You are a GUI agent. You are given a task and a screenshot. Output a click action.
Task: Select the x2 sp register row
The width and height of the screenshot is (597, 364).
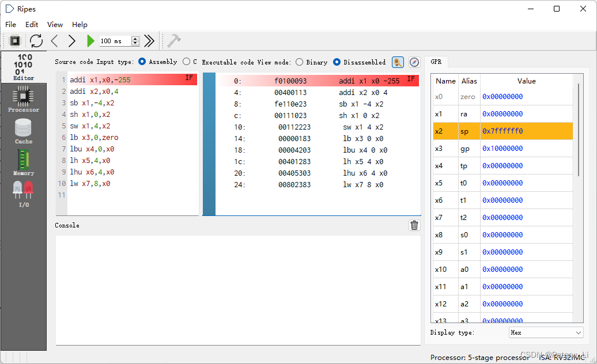(x=502, y=131)
